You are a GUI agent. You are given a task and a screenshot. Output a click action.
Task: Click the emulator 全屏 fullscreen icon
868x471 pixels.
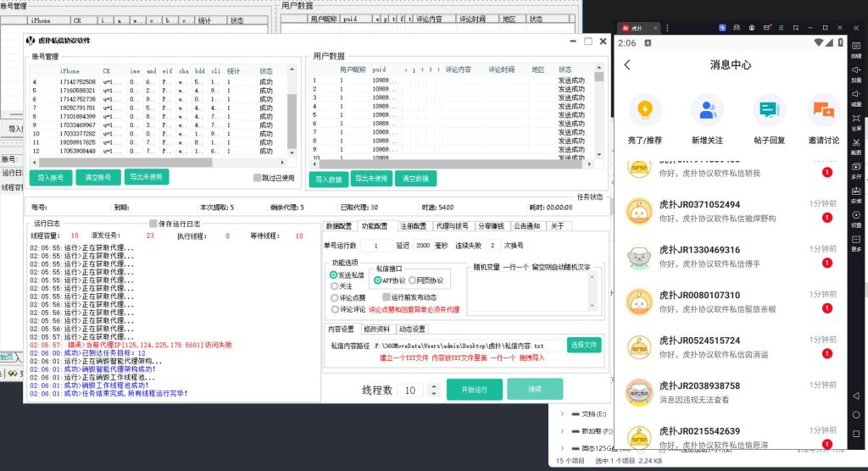[856, 117]
